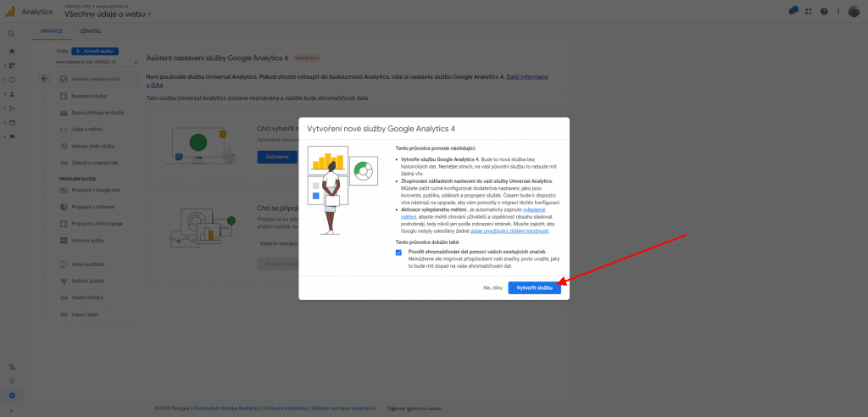Open user account avatar
The width and height of the screenshot is (868, 417).
(854, 11)
